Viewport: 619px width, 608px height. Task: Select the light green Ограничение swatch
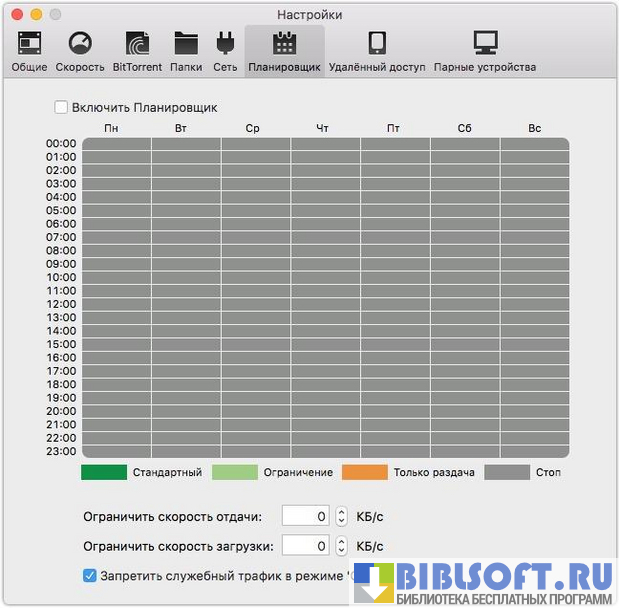point(235,472)
